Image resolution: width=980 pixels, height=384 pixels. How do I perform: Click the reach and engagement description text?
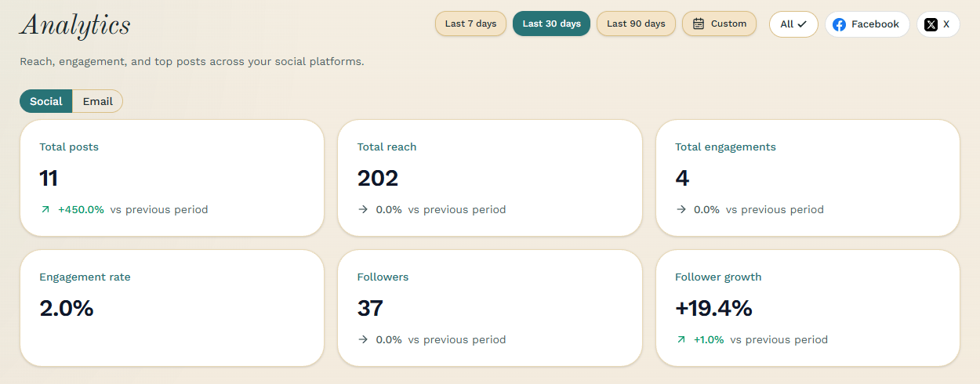192,61
